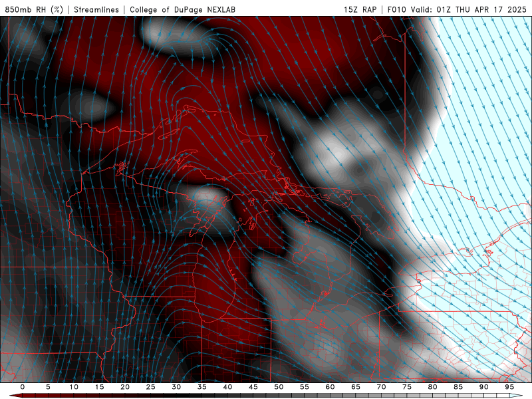Click the colorbar label "75"

(407, 387)
